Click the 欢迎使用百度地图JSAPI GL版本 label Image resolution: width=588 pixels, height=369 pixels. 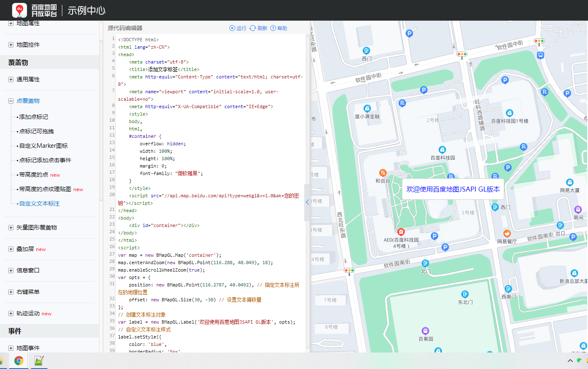point(452,189)
